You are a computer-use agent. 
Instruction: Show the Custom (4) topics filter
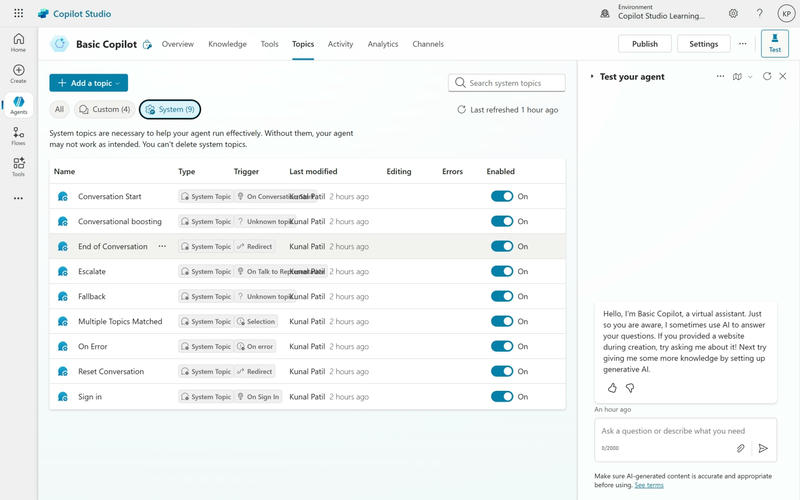(104, 109)
